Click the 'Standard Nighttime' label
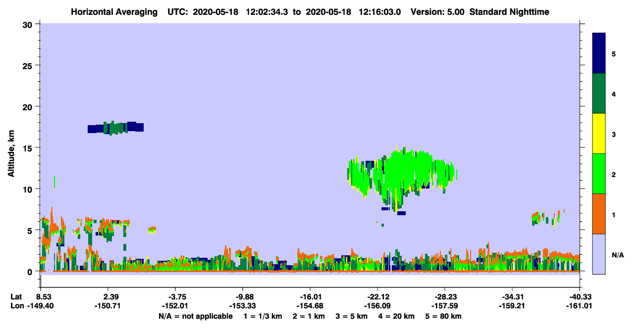Screen dimensions: 644x330 (509, 11)
